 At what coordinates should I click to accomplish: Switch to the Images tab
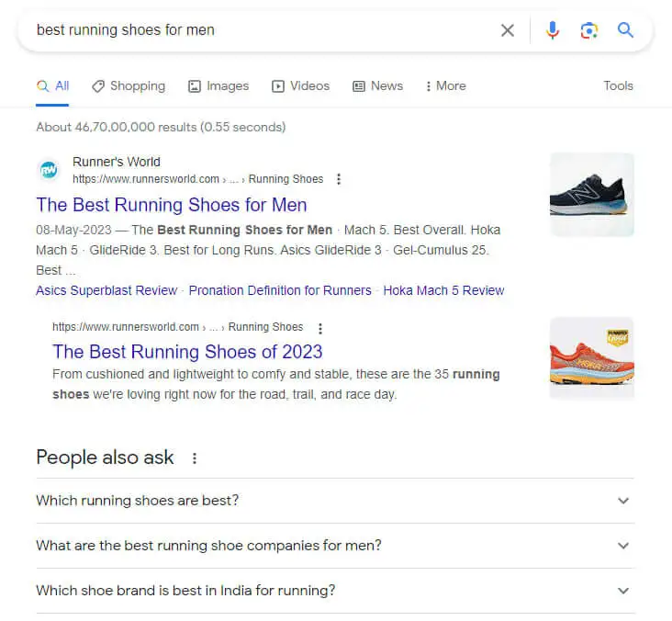(x=218, y=85)
